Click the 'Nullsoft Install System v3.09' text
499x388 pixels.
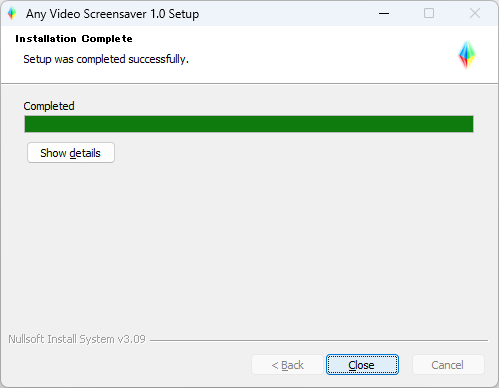click(77, 339)
